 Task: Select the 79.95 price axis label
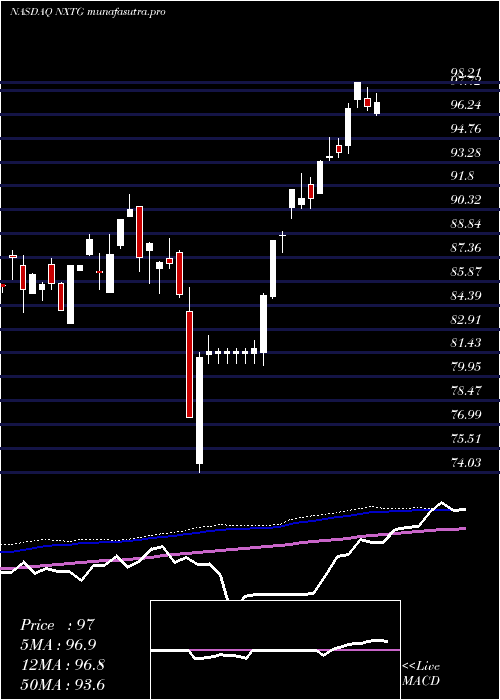coord(466,367)
